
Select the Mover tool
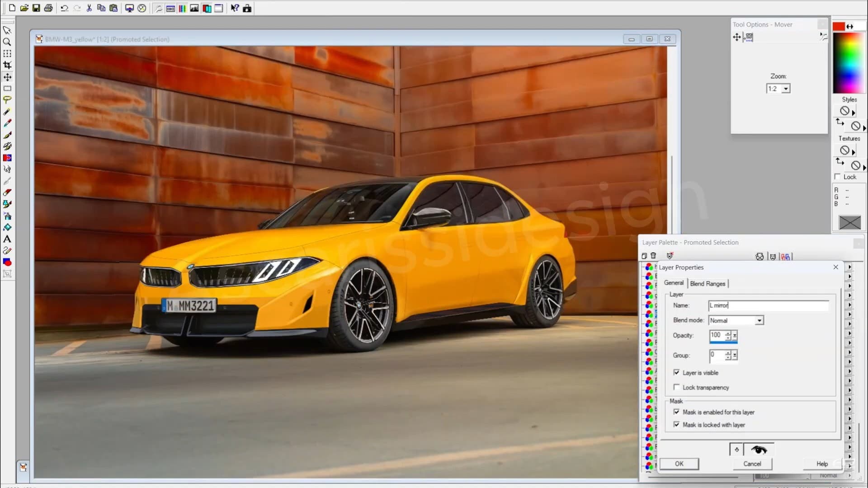[x=7, y=77]
